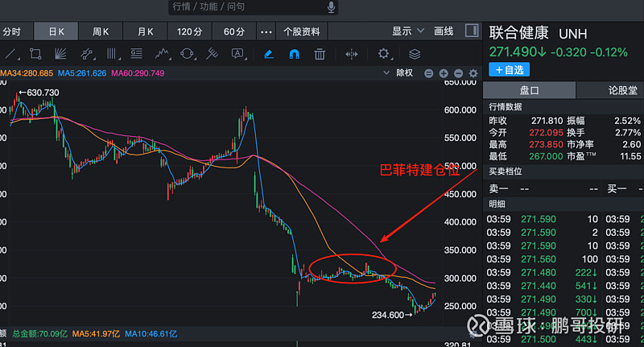Screen dimensions: 644x347
Task: Click the horizontal move arrows icon
Action: 352,54
